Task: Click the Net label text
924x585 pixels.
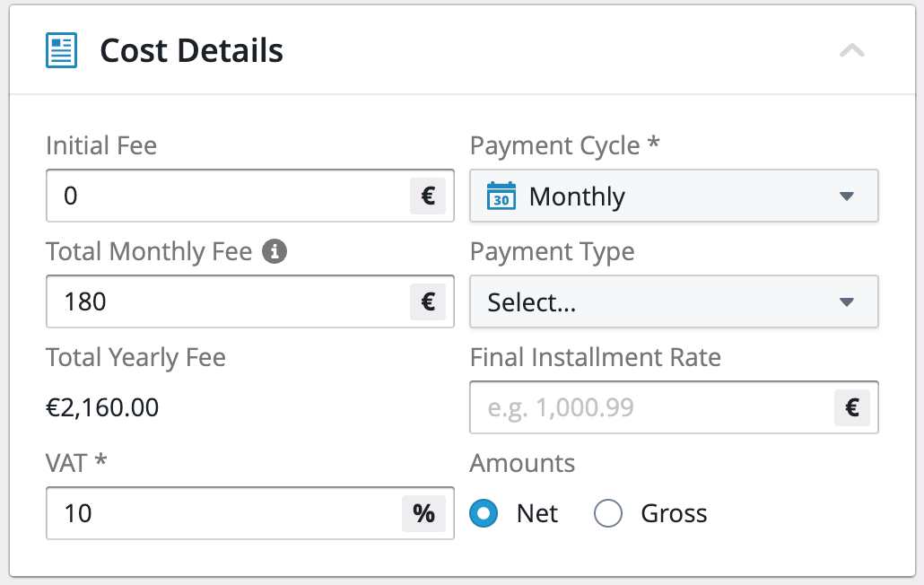Action: 536,514
